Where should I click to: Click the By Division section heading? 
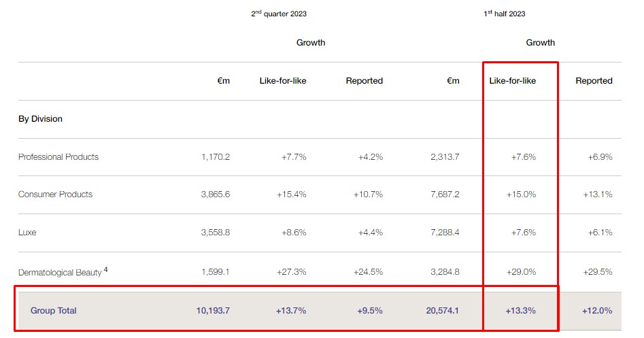(x=40, y=119)
